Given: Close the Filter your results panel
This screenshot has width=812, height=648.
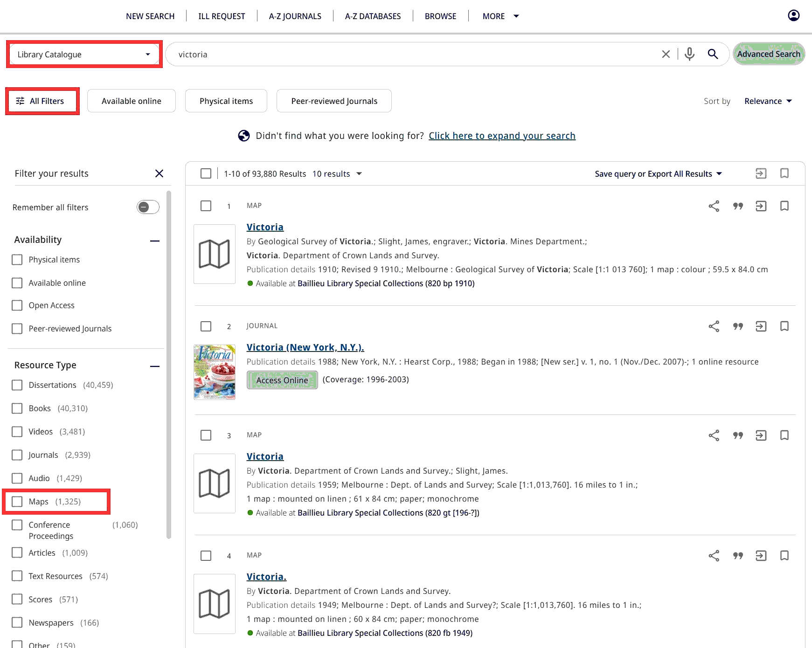Looking at the screenshot, I should tap(159, 173).
